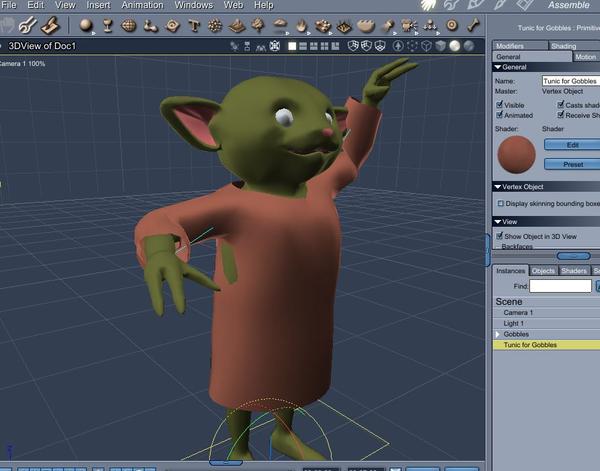The height and width of the screenshot is (471, 600).
Task: Select Camera 1 in the scene list
Action: 546,313
